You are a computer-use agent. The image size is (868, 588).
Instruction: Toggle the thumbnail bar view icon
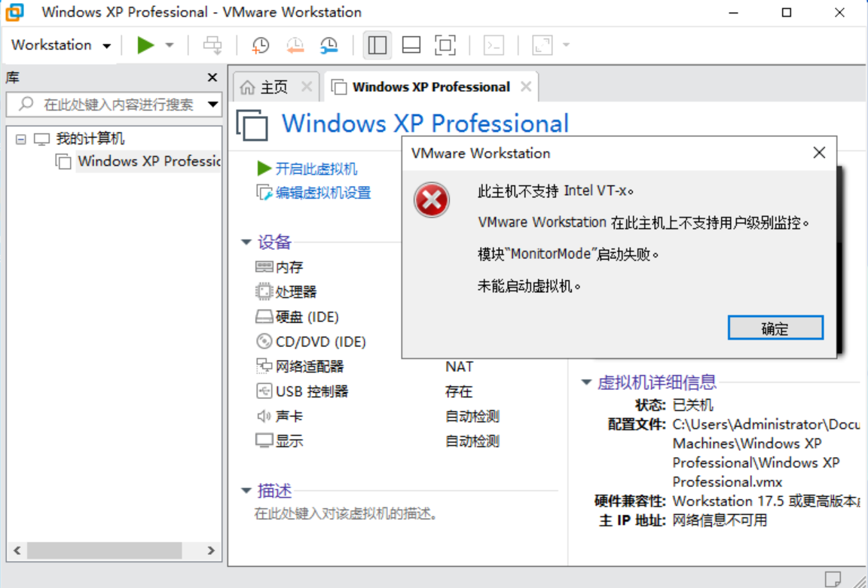(411, 45)
